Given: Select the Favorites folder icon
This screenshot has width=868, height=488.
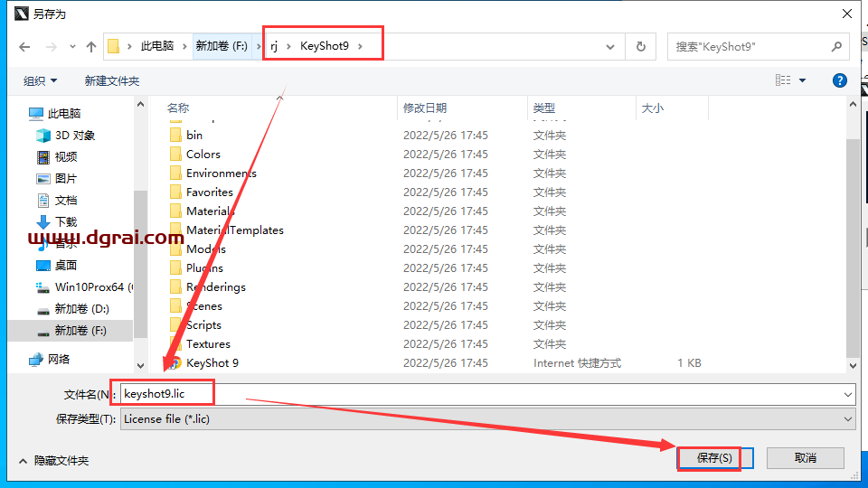Looking at the screenshot, I should pos(175,192).
